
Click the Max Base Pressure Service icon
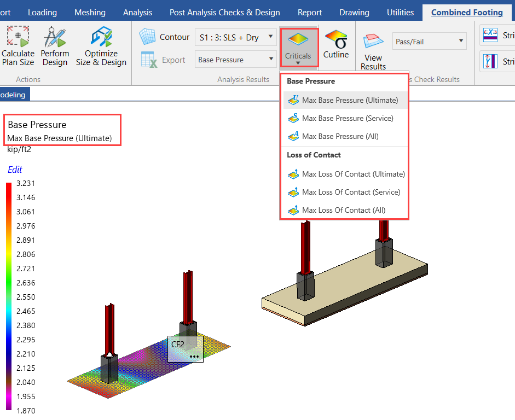pyautogui.click(x=293, y=118)
